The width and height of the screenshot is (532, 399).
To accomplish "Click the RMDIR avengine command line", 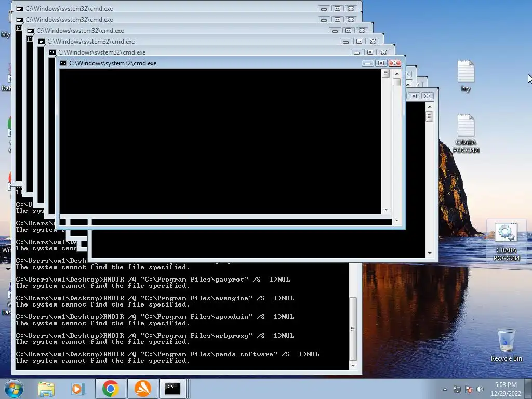I will pos(155,298).
